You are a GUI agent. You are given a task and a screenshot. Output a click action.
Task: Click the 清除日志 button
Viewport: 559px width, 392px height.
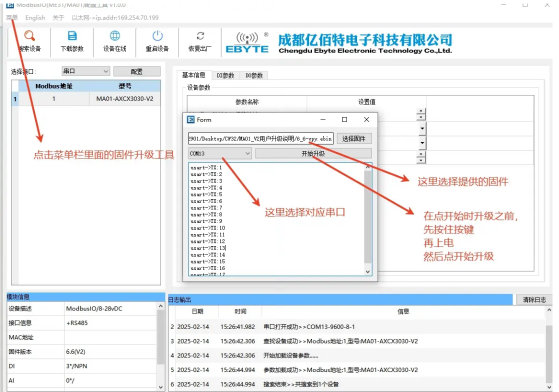point(534,300)
